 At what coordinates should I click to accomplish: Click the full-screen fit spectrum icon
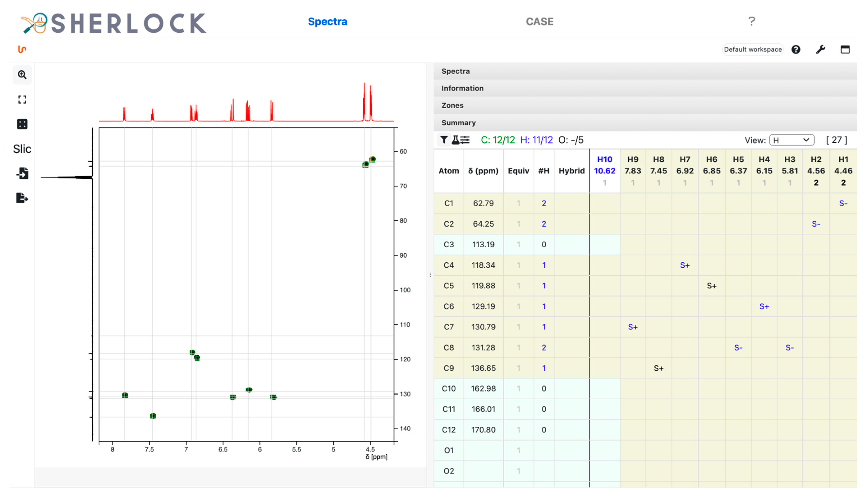click(x=22, y=100)
